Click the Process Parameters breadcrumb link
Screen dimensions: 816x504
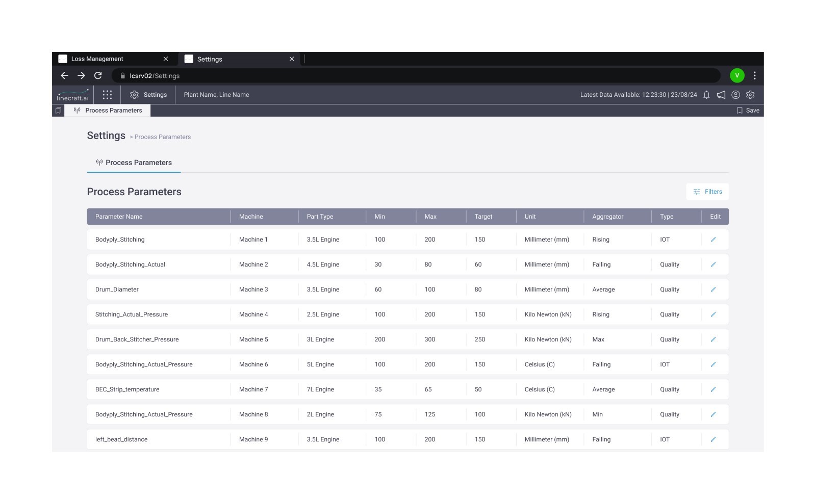(163, 137)
